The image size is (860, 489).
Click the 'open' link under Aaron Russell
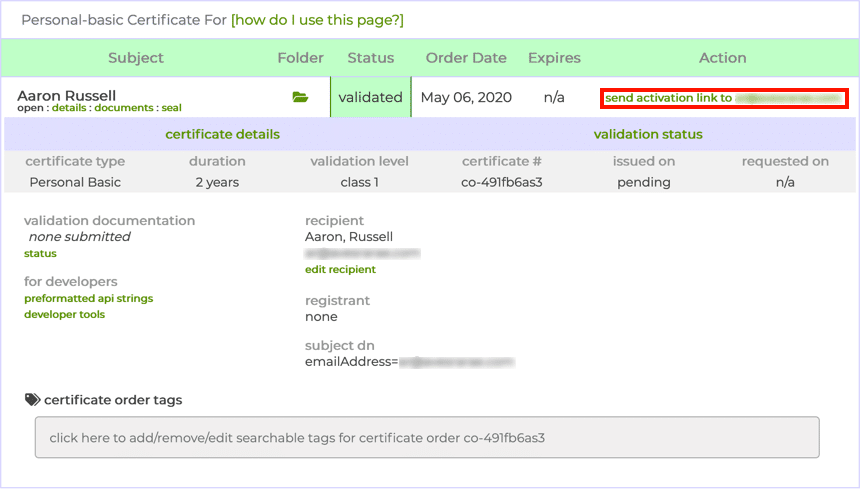click(x=30, y=108)
